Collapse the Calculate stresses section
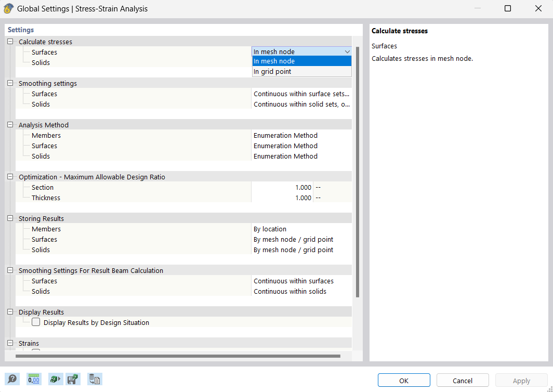 click(x=10, y=42)
